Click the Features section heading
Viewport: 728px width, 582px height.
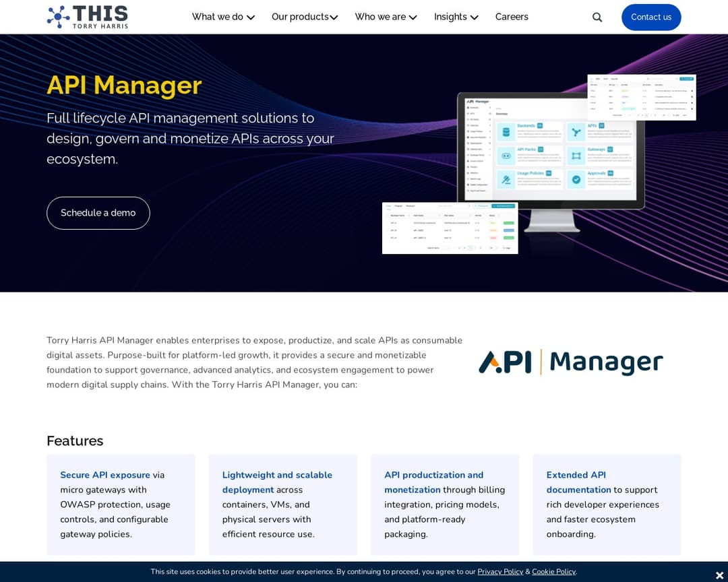(75, 441)
